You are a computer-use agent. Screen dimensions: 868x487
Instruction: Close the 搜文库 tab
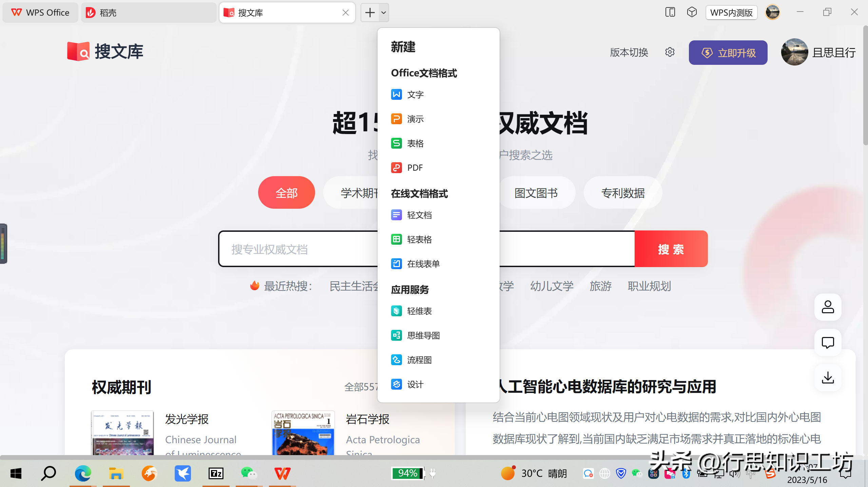(x=346, y=13)
